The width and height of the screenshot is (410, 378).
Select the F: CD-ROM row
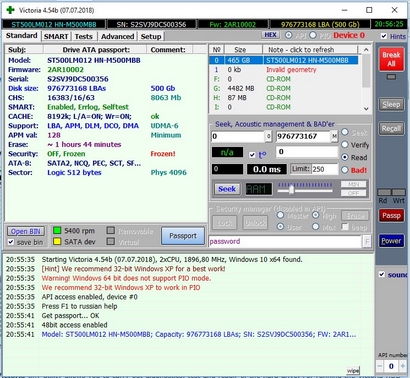[x=284, y=79]
